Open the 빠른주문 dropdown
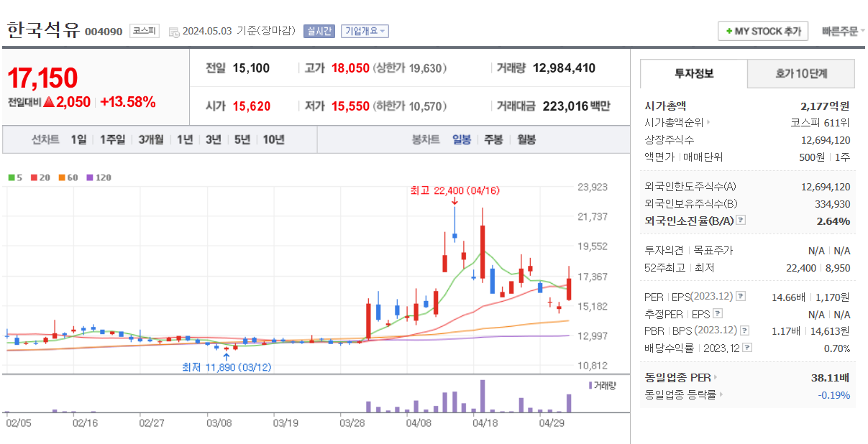 pos(844,31)
